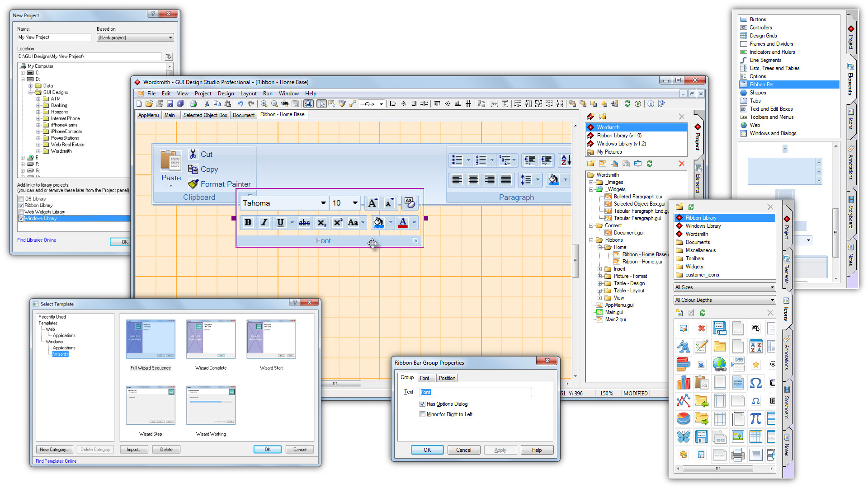Click the Bold B button in Font group

point(248,222)
